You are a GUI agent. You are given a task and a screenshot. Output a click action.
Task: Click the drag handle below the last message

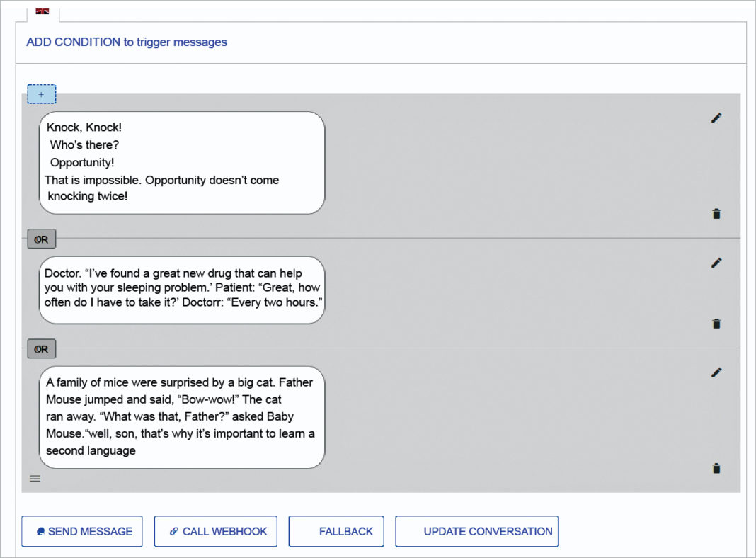(x=35, y=478)
